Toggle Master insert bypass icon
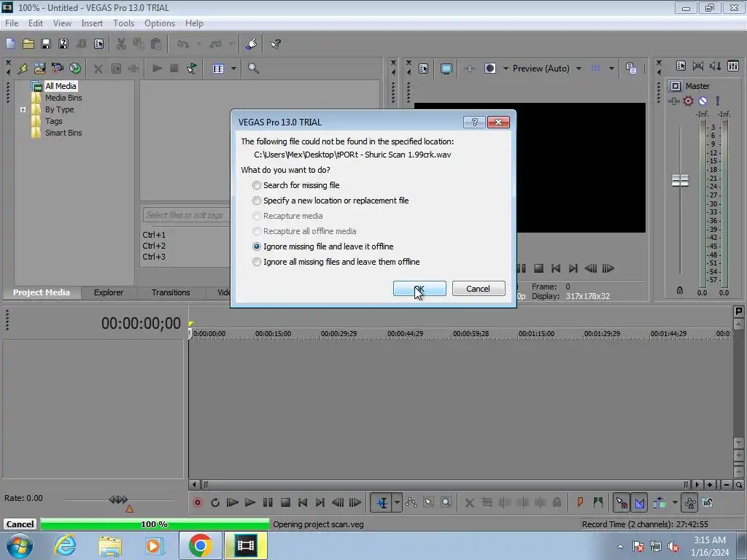 coord(703,101)
